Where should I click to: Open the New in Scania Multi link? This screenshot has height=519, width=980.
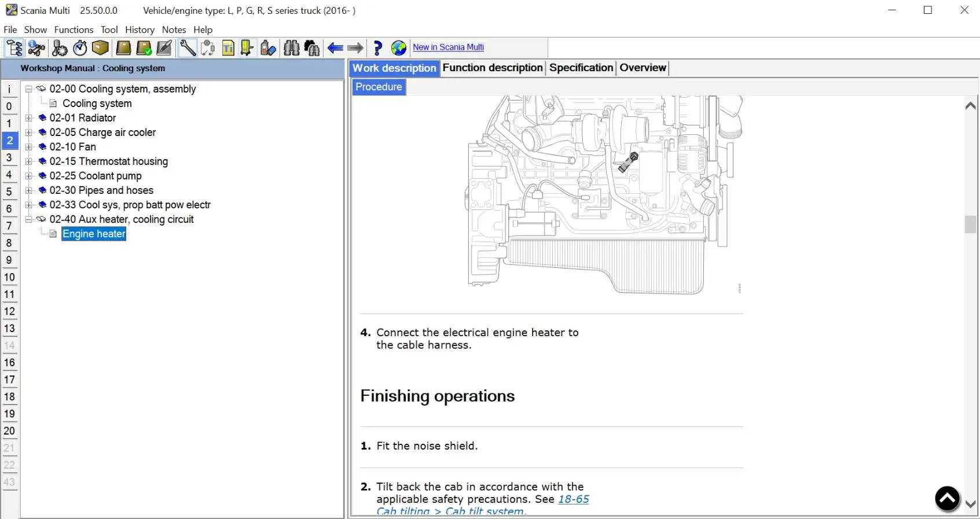(x=448, y=47)
